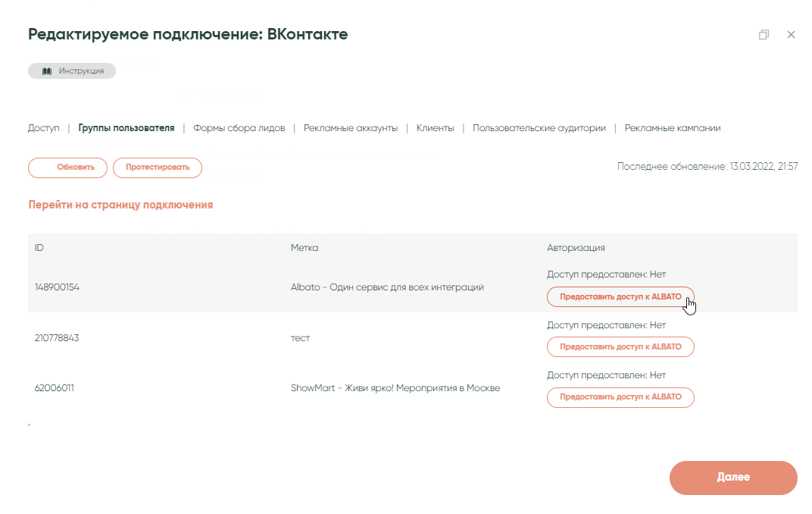Click the Протестировать button
Image resolution: width=812 pixels, height=514 pixels.
click(158, 168)
